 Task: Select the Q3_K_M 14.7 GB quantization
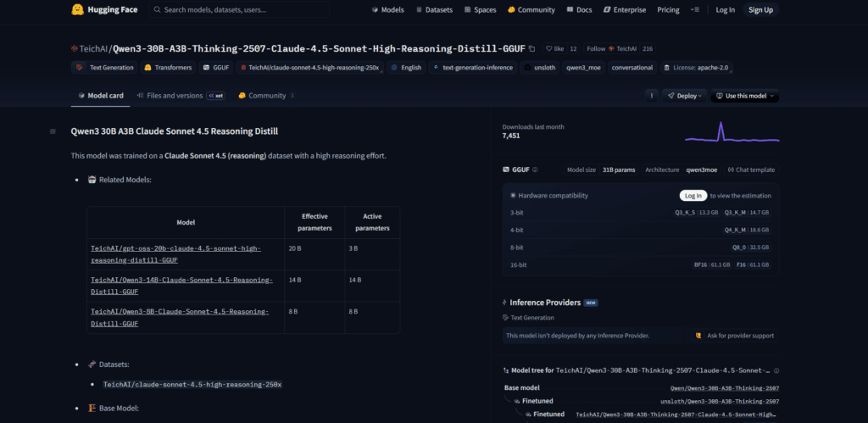tap(746, 213)
